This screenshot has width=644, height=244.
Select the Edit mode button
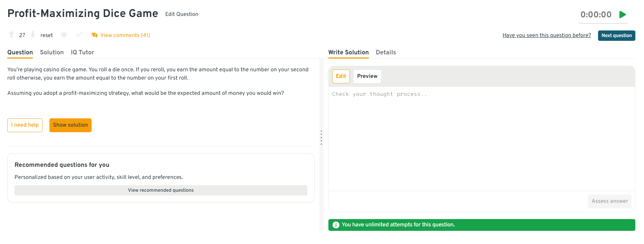pyautogui.click(x=341, y=76)
